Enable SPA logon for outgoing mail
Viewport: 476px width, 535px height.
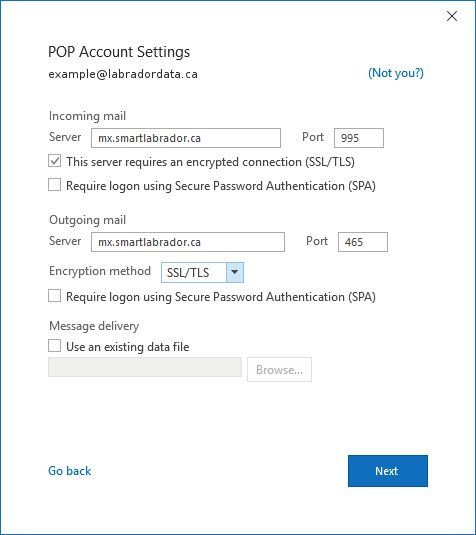pos(55,296)
